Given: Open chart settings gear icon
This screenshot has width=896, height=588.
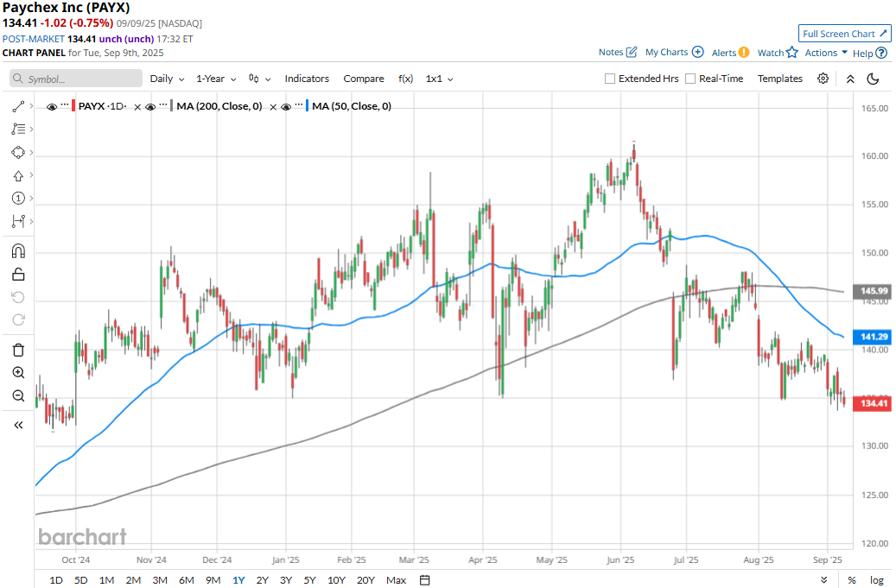Looking at the screenshot, I should [x=823, y=79].
